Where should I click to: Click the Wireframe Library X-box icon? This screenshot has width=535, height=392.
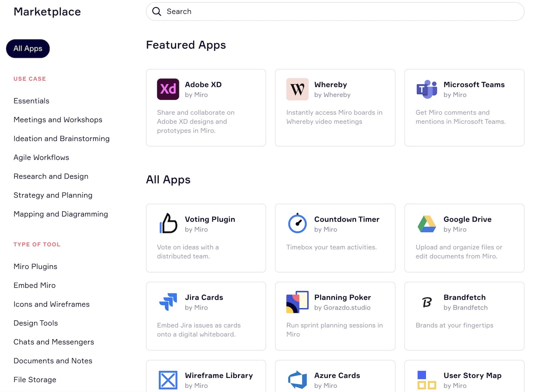168,380
